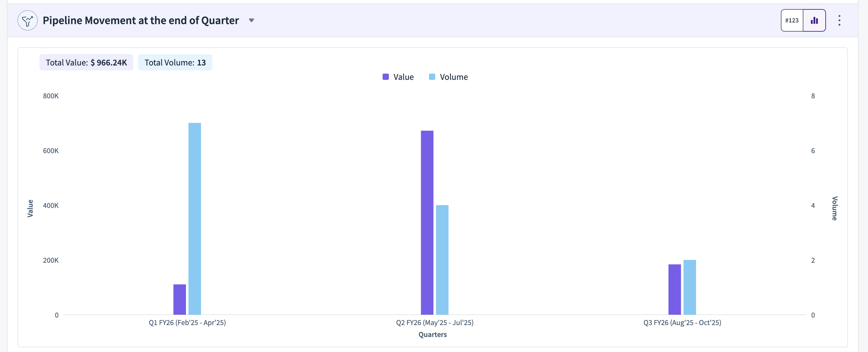Click the purple Value bar for Q1 FY26

(x=180, y=299)
